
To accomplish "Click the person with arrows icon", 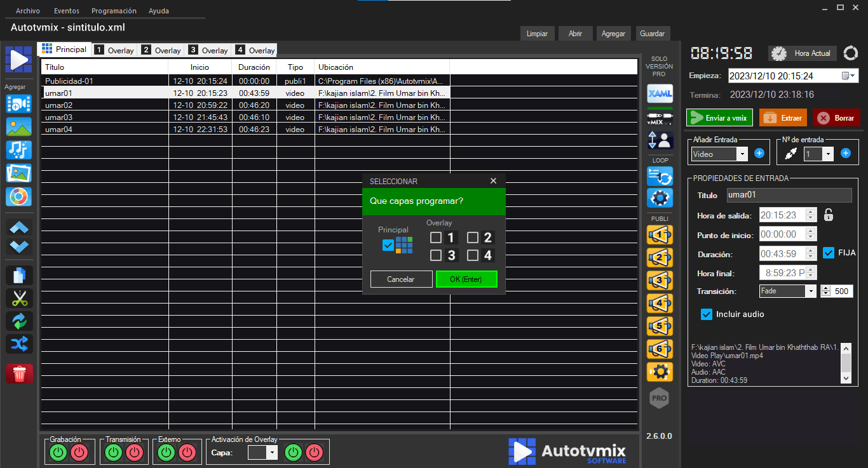I will pyautogui.click(x=660, y=140).
